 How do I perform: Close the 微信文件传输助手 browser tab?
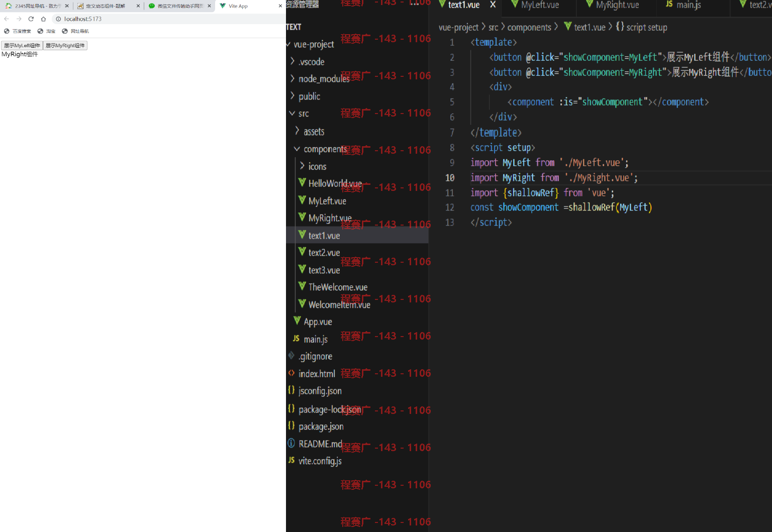point(209,6)
